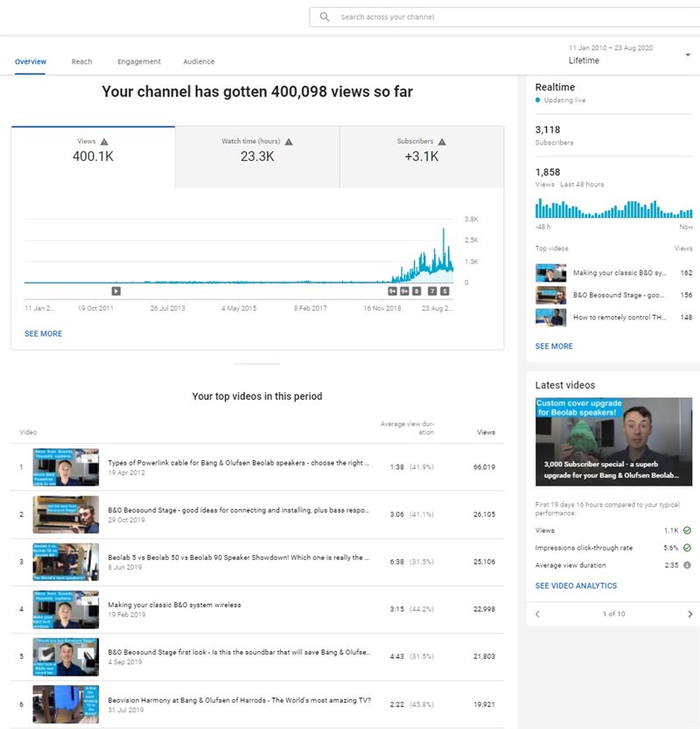Open the Lifetime date range dropdown
Image resolution: width=700 pixels, height=729 pixels.
[x=687, y=55]
